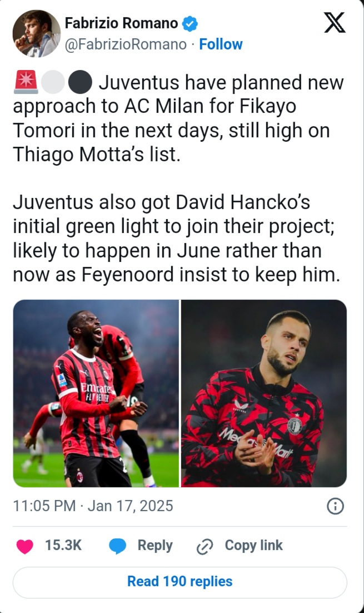
Task: Click the chain link copy icon
Action: [x=205, y=546]
